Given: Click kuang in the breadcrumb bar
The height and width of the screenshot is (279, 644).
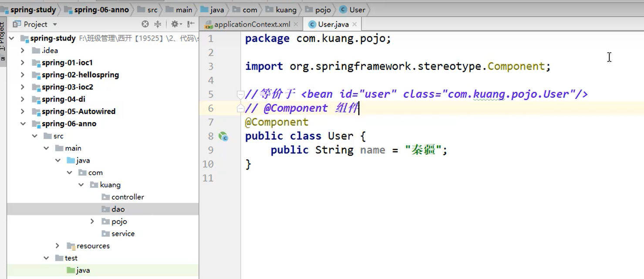Looking at the screenshot, I should click(x=281, y=10).
